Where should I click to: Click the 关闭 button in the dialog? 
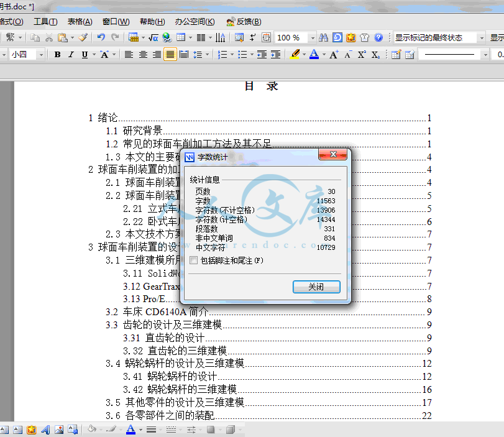click(316, 287)
